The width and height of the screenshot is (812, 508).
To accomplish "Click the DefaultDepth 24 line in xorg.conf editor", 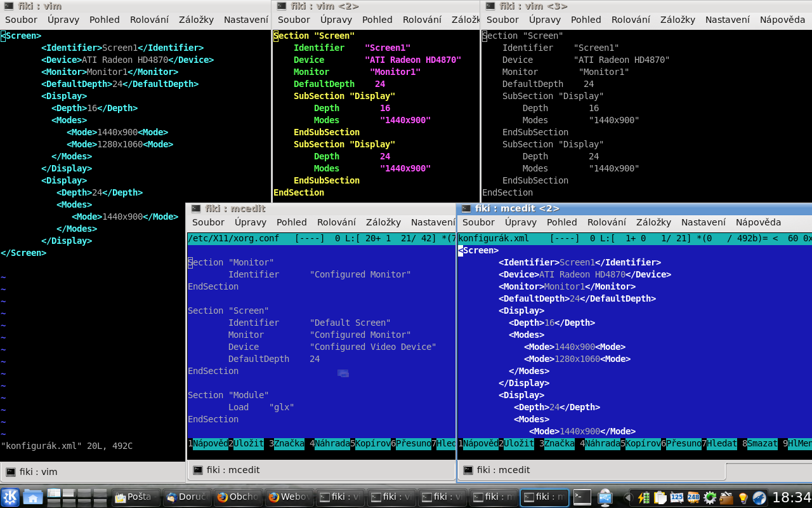I will pyautogui.click(x=274, y=359).
